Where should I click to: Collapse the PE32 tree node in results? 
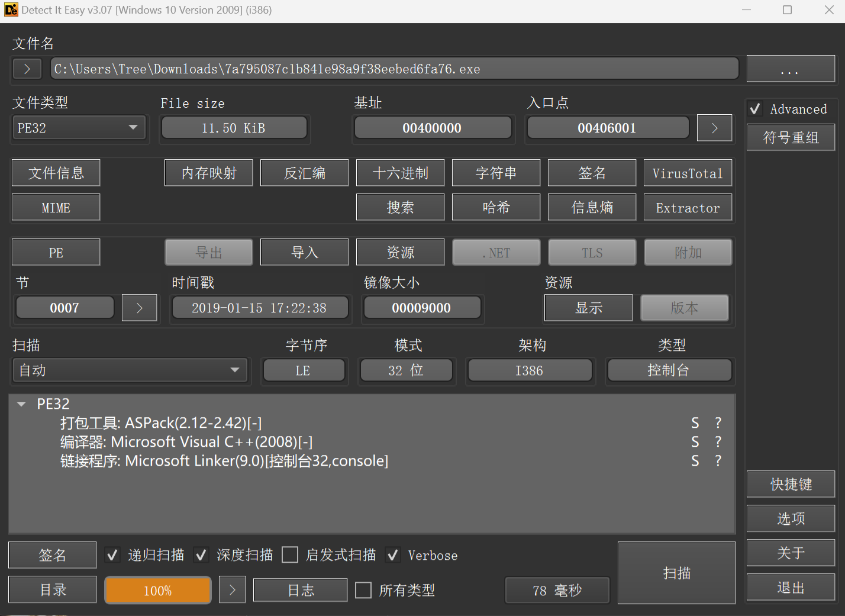pyautogui.click(x=22, y=404)
